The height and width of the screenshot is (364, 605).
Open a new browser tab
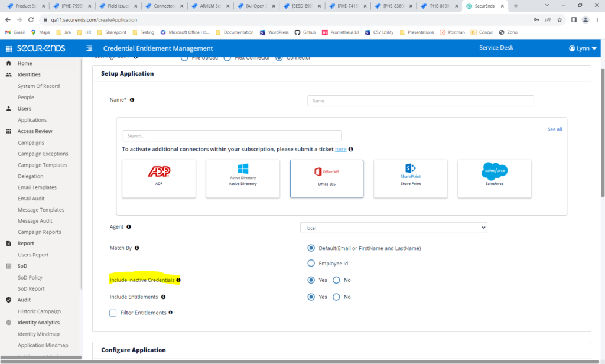(x=516, y=6)
